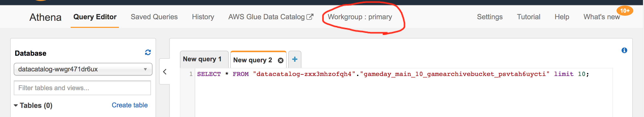This screenshot has width=644, height=117.
Task: Open Saved Queries
Action: click(x=154, y=17)
